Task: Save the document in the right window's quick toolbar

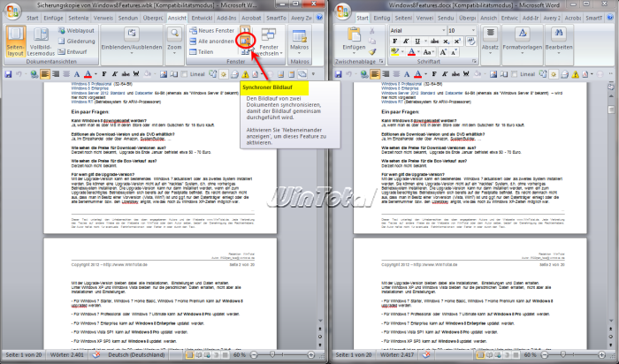Action: 338,73
